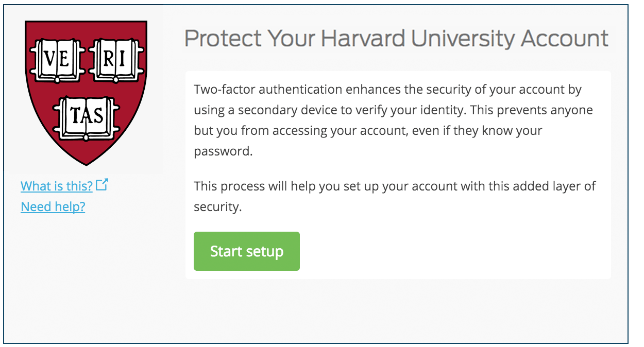Click the word "security." above the Start button

pos(217,207)
